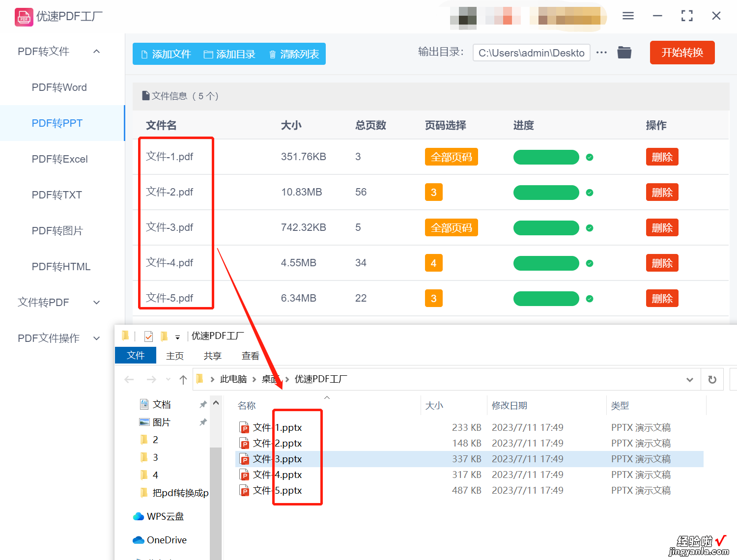This screenshot has height=560, width=737.
Task: Delete 文件-2.pdf with its 删除 button
Action: 662,193
